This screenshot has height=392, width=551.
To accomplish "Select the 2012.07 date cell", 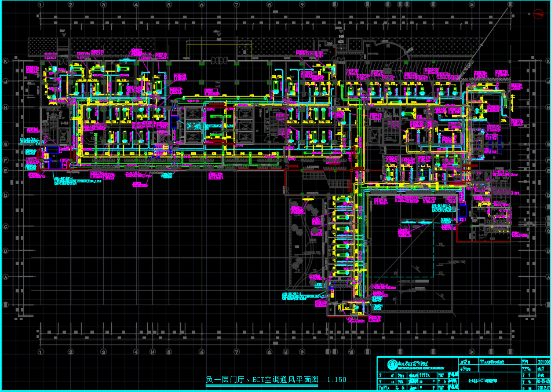I will tap(543, 388).
